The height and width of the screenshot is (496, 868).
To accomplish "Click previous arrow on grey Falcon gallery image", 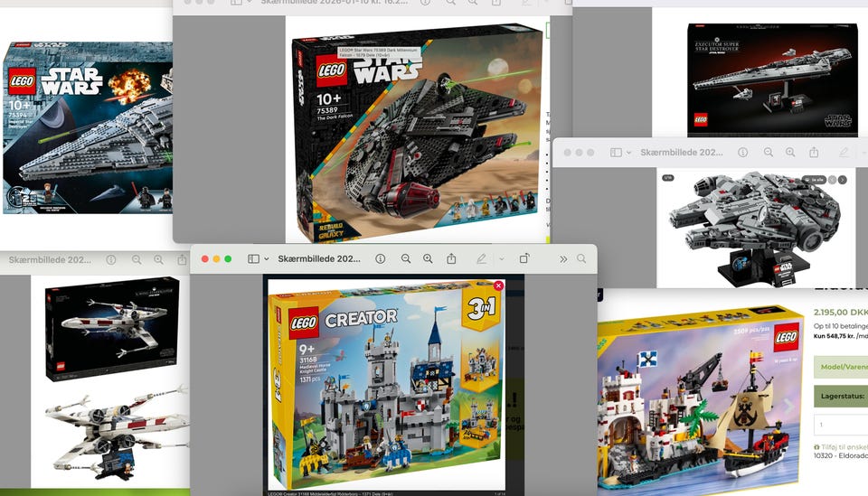I will (x=832, y=180).
